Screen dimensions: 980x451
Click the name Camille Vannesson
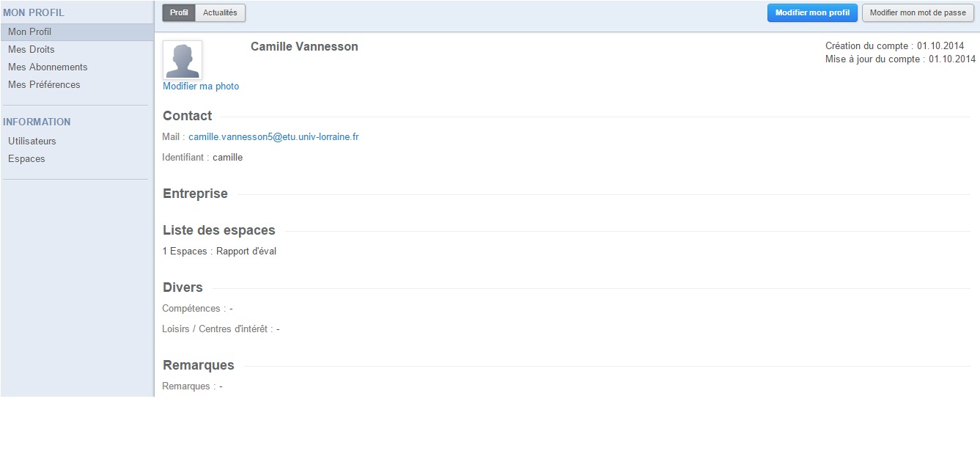(304, 47)
